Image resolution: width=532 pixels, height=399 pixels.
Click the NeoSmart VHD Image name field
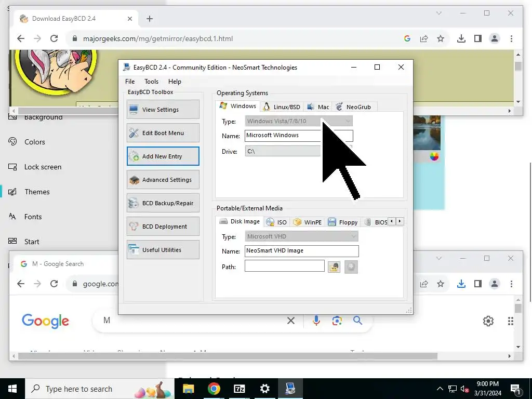[x=301, y=251]
